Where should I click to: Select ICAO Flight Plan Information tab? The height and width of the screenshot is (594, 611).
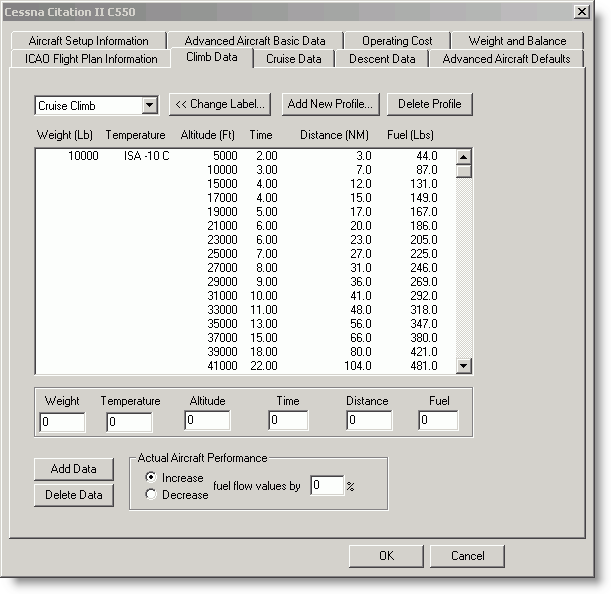pyautogui.click(x=91, y=59)
